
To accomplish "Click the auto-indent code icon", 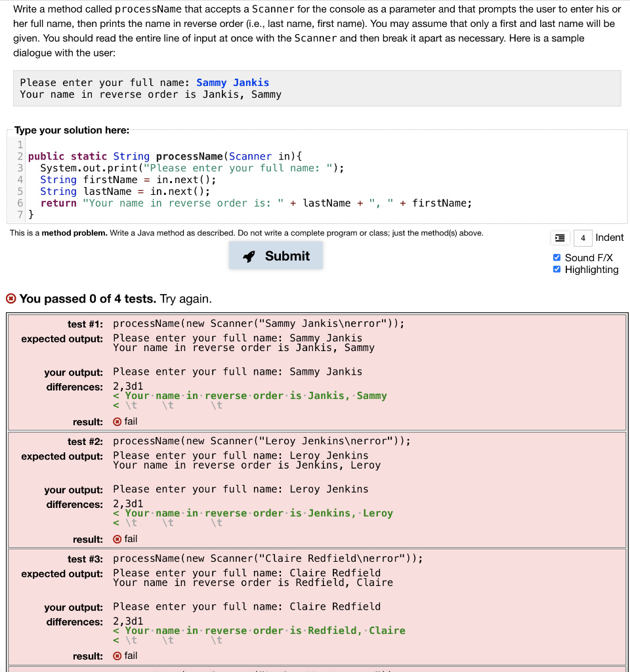I will pyautogui.click(x=561, y=237).
